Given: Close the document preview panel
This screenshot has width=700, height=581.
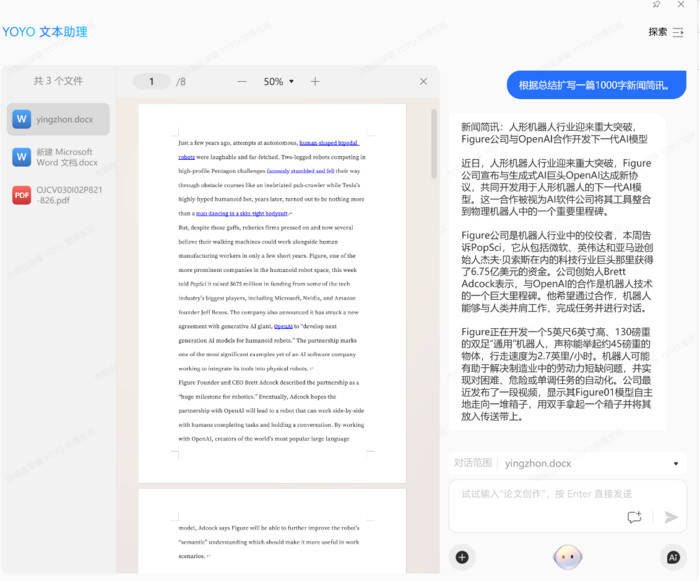Looking at the screenshot, I should pyautogui.click(x=423, y=81).
